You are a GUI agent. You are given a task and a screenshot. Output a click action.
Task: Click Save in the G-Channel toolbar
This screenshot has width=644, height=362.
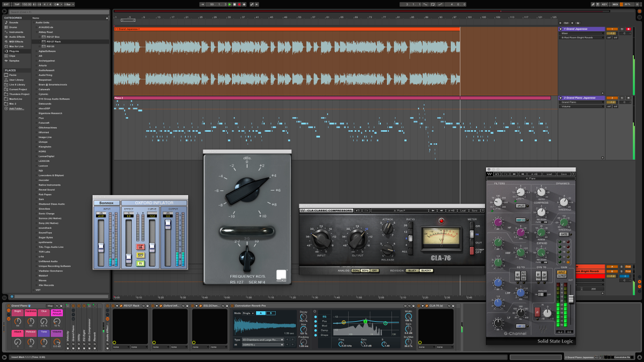(x=563, y=174)
